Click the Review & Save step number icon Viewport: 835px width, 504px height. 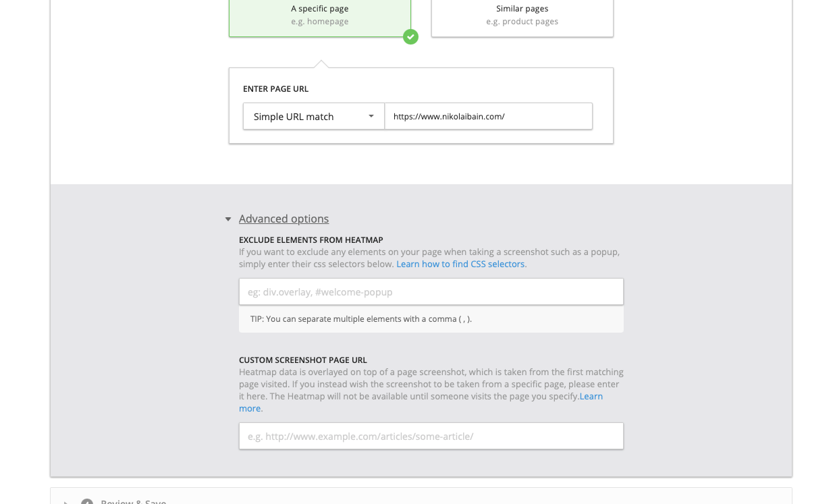click(86, 502)
